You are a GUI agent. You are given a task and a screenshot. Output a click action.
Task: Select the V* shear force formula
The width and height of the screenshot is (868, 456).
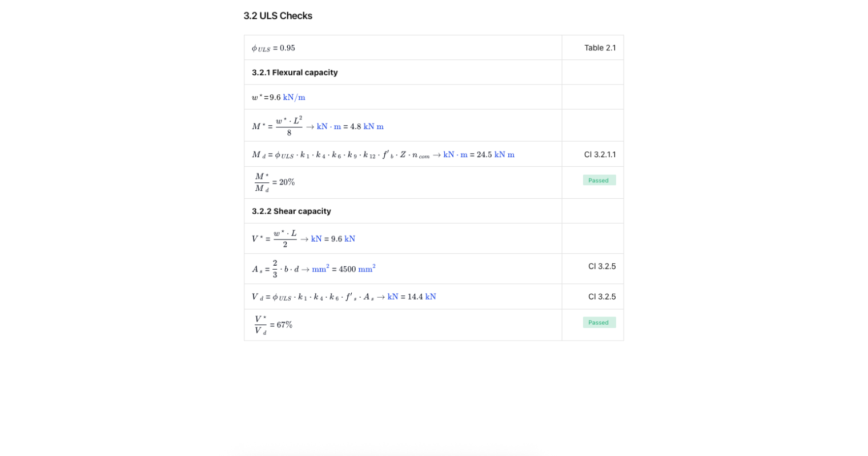coord(303,239)
